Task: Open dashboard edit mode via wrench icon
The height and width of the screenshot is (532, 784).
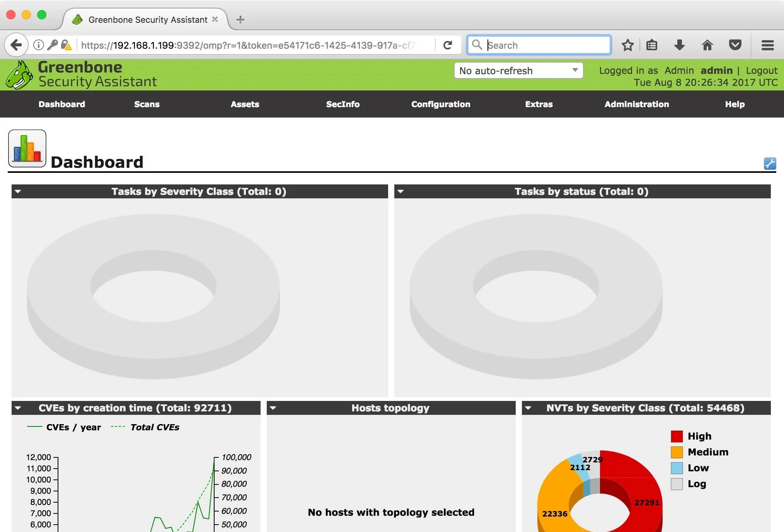Action: pos(770,164)
